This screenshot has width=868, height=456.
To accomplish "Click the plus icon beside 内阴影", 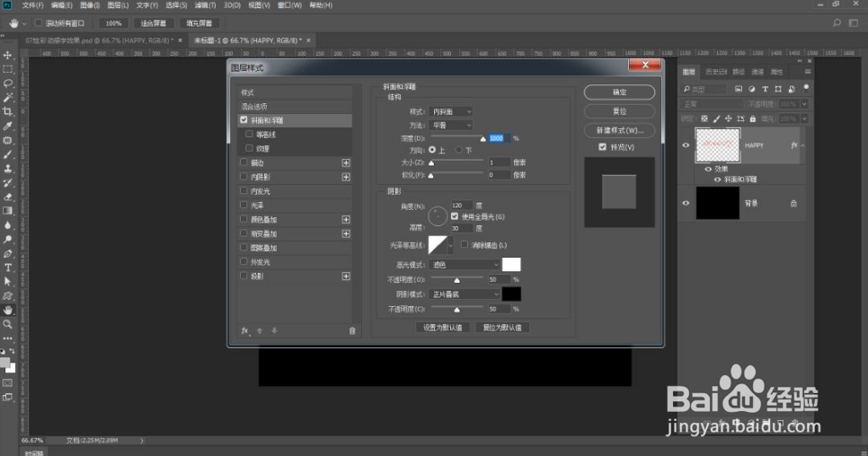I will (346, 177).
